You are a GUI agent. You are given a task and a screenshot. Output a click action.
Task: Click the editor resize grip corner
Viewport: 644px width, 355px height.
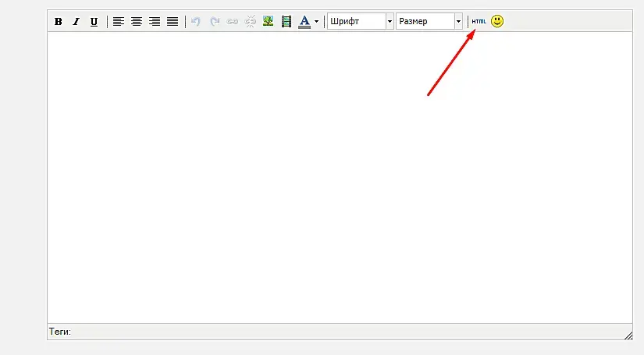point(628,335)
